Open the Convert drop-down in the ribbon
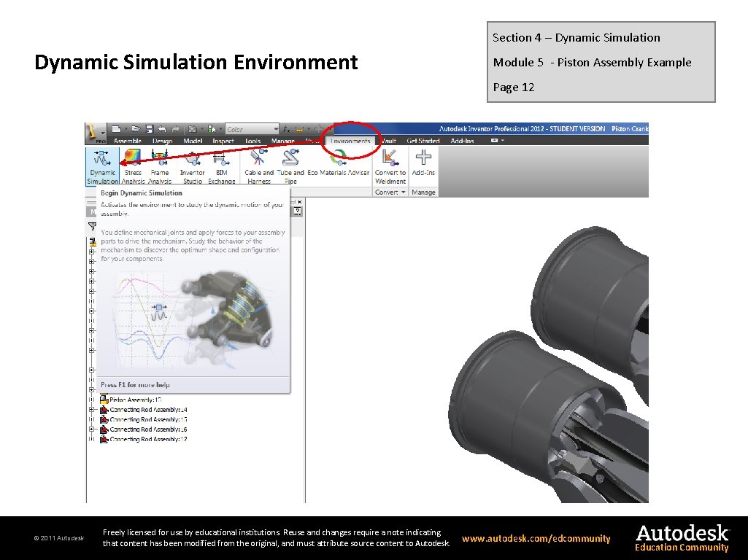This screenshot has width=748, height=560. pos(391,192)
